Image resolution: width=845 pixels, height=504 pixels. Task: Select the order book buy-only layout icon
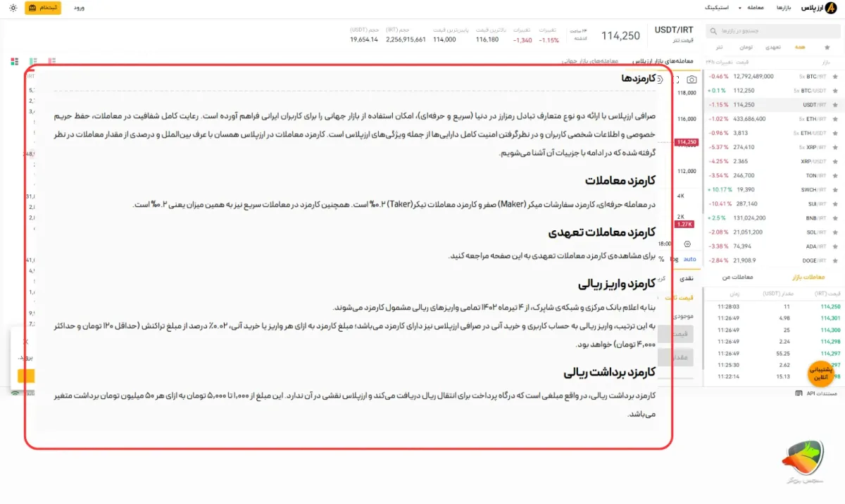pyautogui.click(x=33, y=62)
